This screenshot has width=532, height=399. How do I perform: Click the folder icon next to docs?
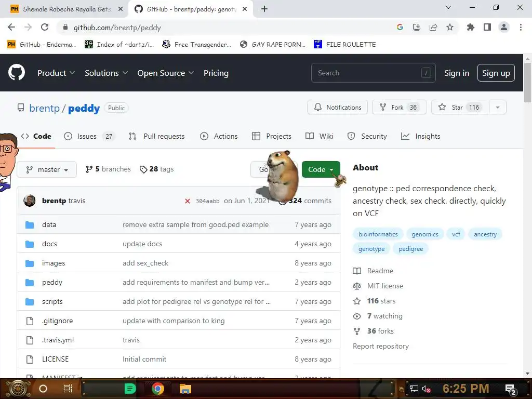pyautogui.click(x=30, y=244)
